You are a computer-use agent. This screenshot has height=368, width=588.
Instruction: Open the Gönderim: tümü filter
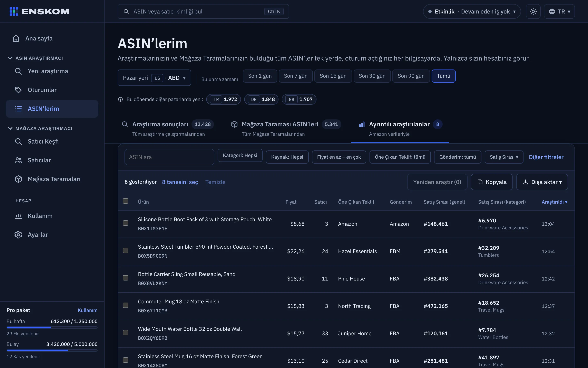coord(458,157)
